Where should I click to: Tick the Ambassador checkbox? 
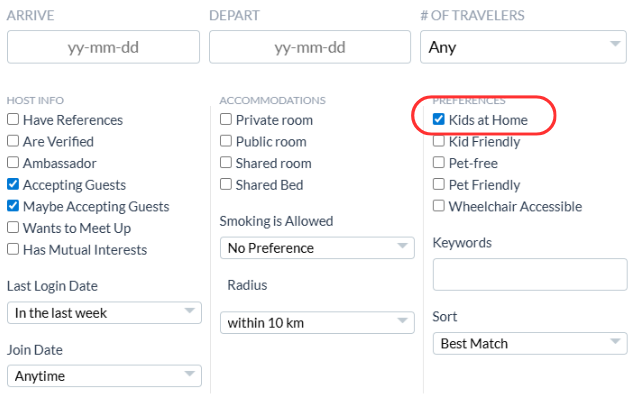(x=13, y=163)
